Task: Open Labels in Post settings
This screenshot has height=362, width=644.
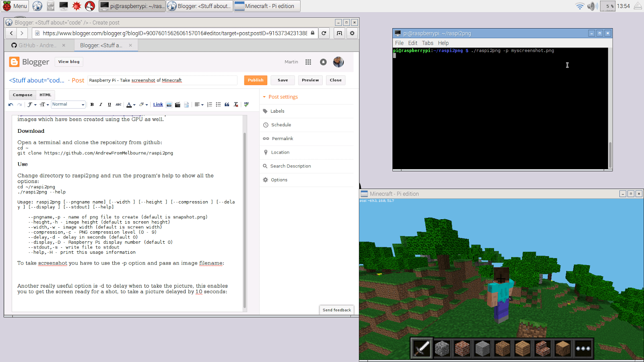Action: pos(277,111)
